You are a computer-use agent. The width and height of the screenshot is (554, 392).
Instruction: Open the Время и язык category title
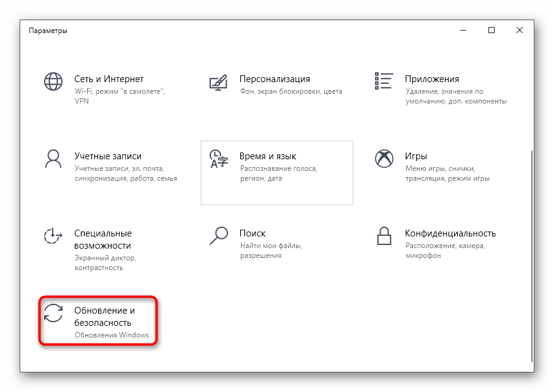click(x=268, y=156)
